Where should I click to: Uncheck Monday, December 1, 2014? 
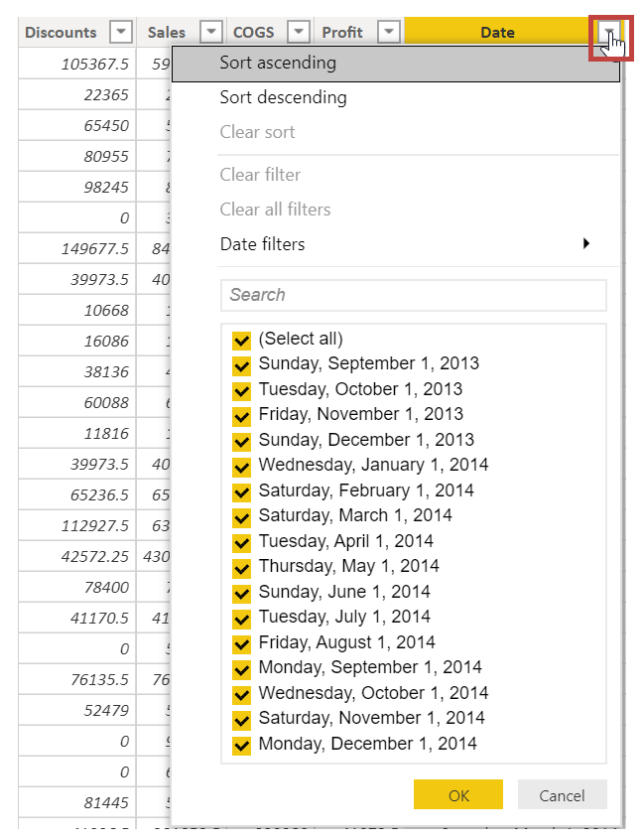tap(241, 746)
